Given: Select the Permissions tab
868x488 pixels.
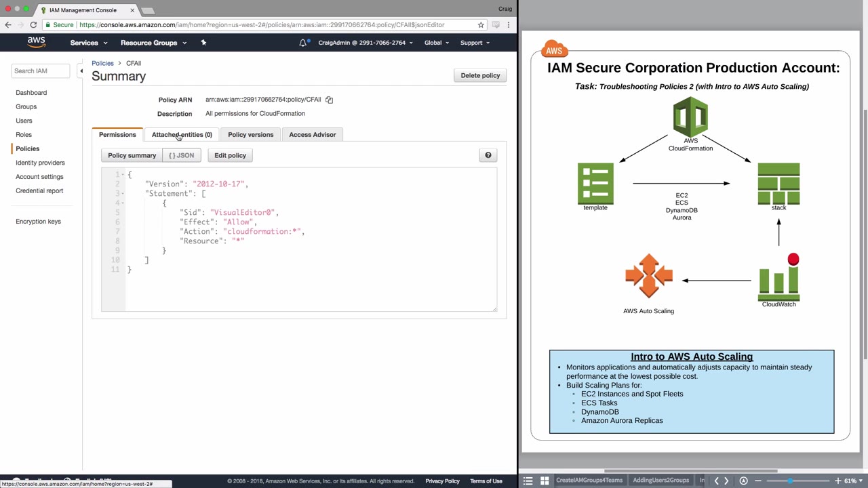Looking at the screenshot, I should pyautogui.click(x=117, y=134).
